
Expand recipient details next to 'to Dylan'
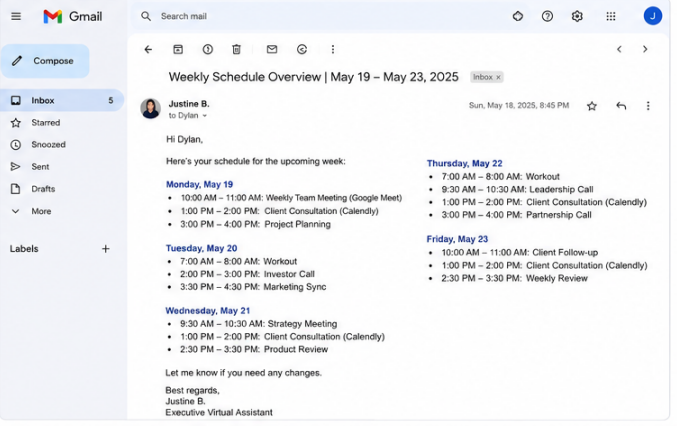click(205, 116)
